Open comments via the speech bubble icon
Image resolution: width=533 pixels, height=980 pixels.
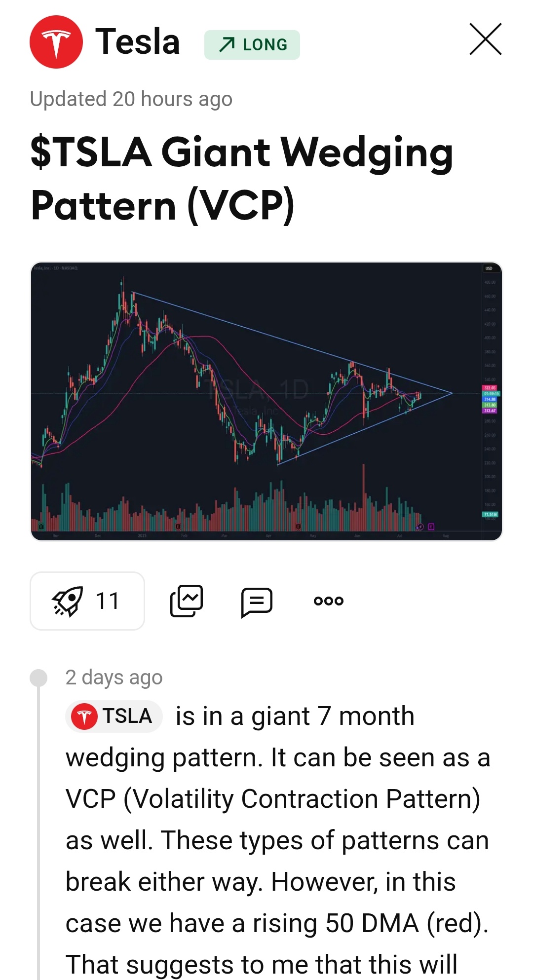[257, 602]
